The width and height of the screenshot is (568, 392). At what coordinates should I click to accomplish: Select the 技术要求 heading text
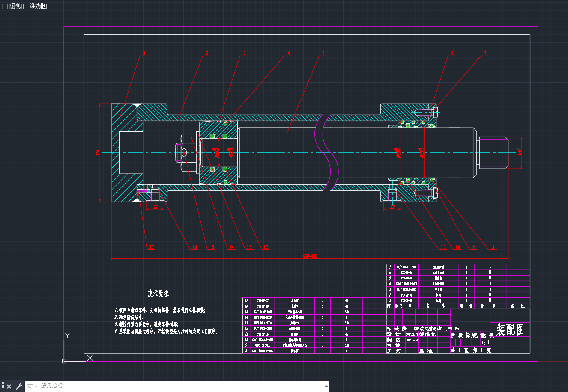158,293
